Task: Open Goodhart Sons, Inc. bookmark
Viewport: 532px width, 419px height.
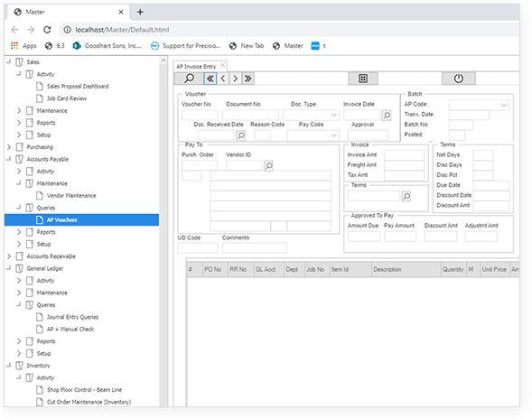Action: (x=107, y=46)
